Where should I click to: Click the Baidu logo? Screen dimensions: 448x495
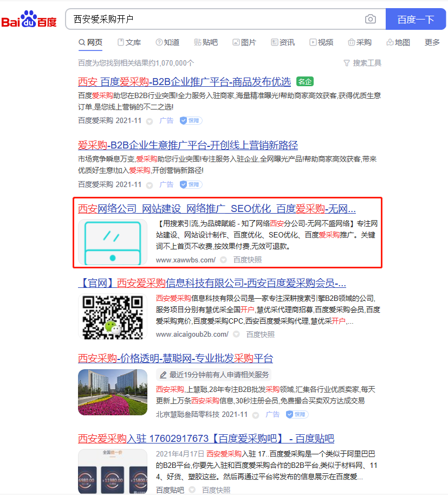[x=29, y=20]
